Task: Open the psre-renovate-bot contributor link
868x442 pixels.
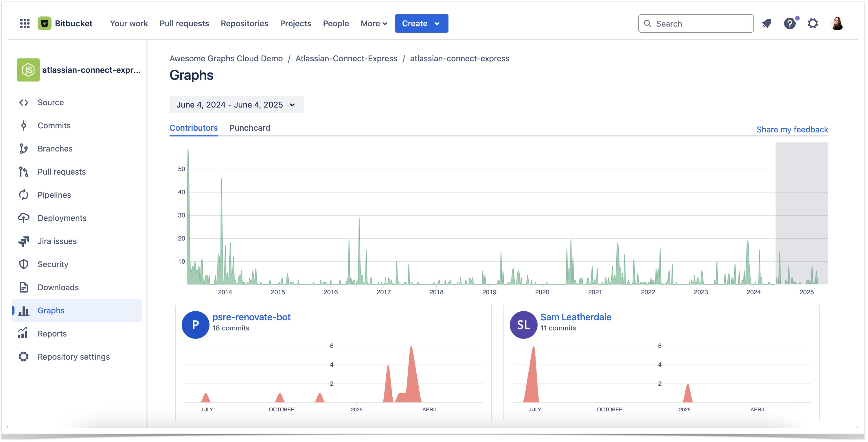Action: point(251,317)
